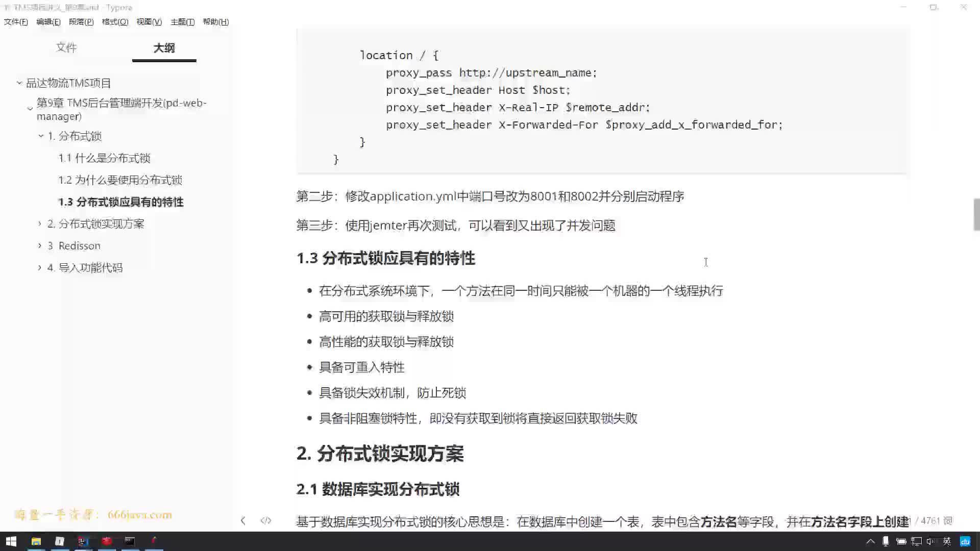Open the JMeter feather icon in the taskbar
The width and height of the screenshot is (980, 551).
coord(153,541)
